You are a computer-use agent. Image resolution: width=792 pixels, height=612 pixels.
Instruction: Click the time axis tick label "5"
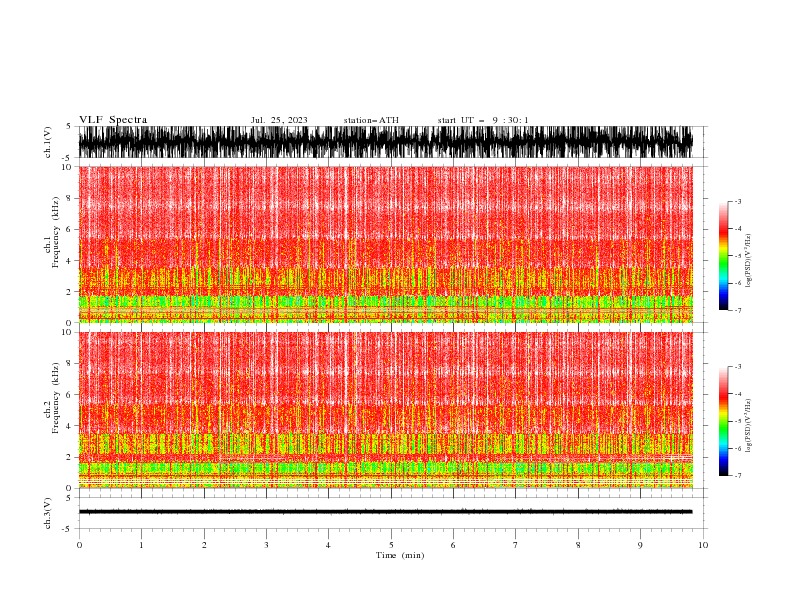391,545
